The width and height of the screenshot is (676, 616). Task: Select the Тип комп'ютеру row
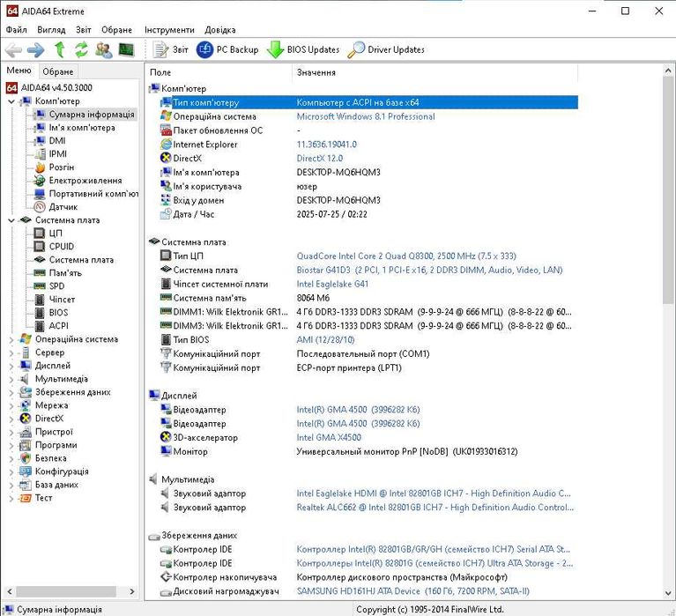tap(368, 102)
